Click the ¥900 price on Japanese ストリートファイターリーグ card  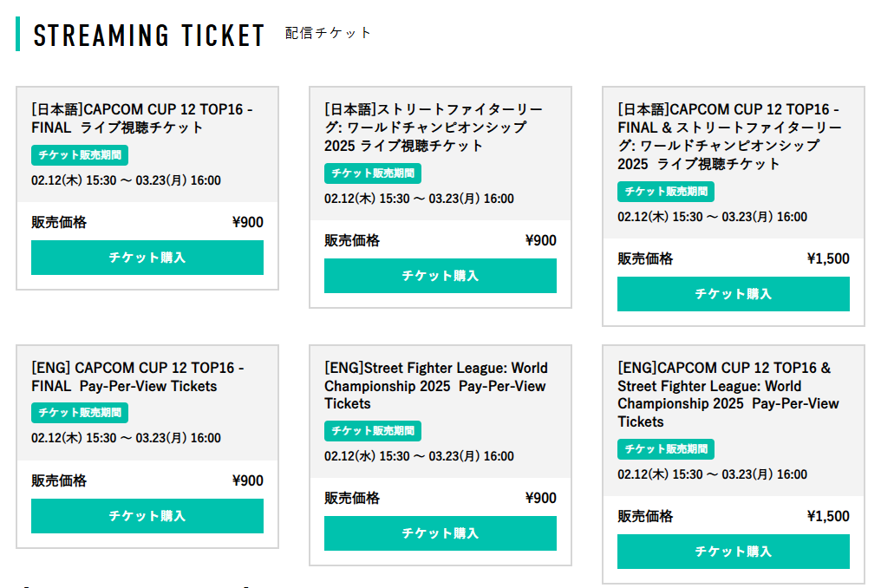pos(541,241)
